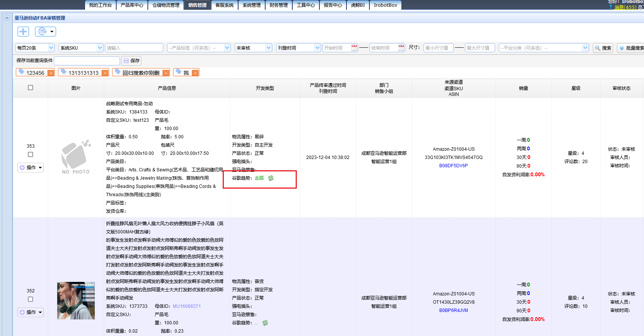Click the blue plus add icon
644x336 pixels.
tap(23, 32)
